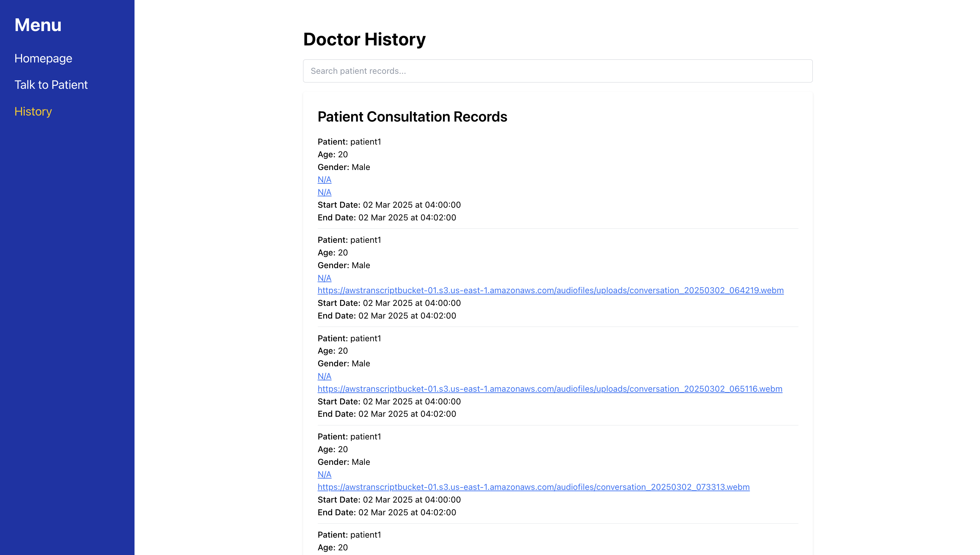This screenshot has width=980, height=555.
Task: Click N/A link above the 064219.webm URL
Action: (324, 278)
